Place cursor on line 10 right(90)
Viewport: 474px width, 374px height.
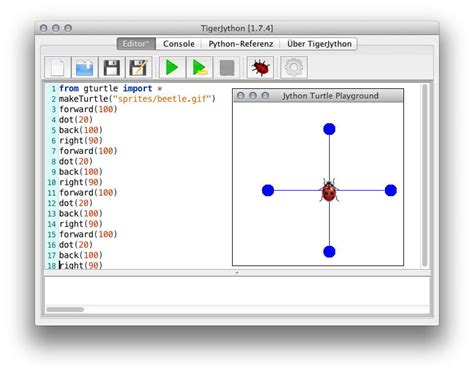tap(81, 182)
